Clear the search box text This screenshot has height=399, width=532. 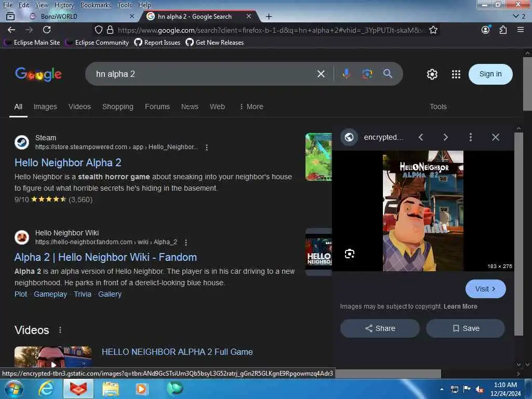[x=321, y=74]
